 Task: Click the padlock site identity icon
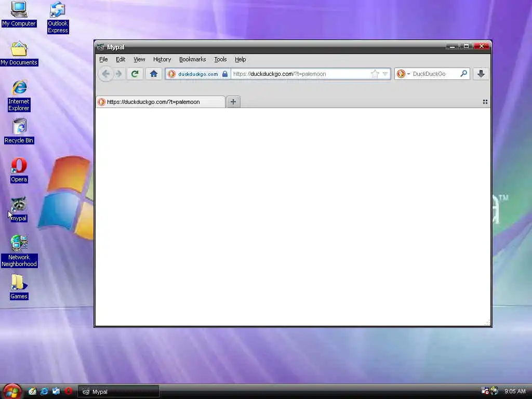pyautogui.click(x=224, y=74)
